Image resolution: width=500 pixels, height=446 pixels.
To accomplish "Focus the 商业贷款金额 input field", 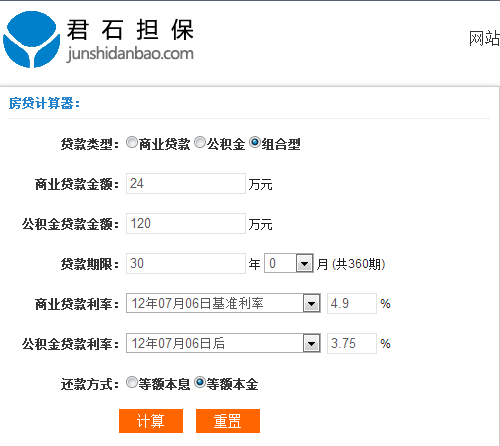I will [x=186, y=183].
